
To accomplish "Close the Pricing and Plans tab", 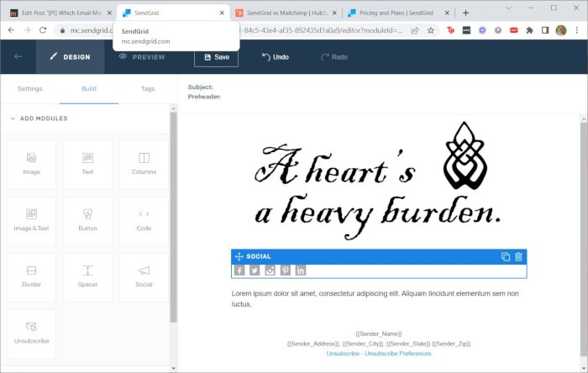I will tap(447, 13).
